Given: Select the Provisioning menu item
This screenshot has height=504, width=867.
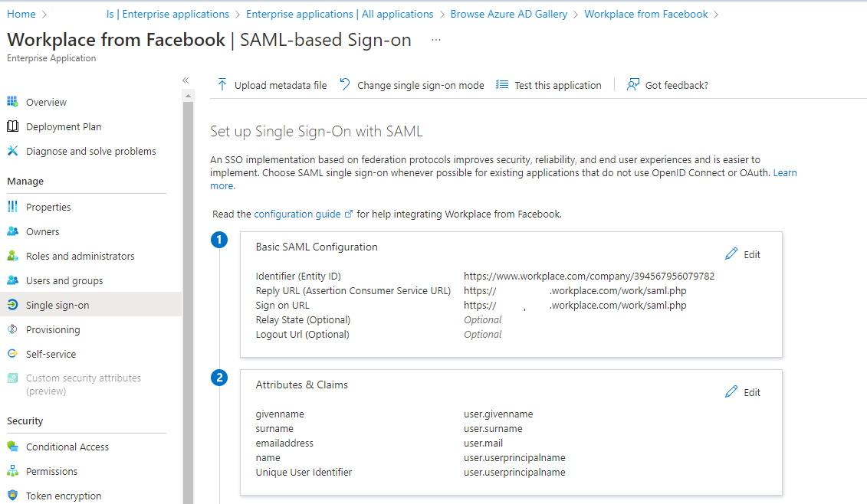Looking at the screenshot, I should coord(53,329).
